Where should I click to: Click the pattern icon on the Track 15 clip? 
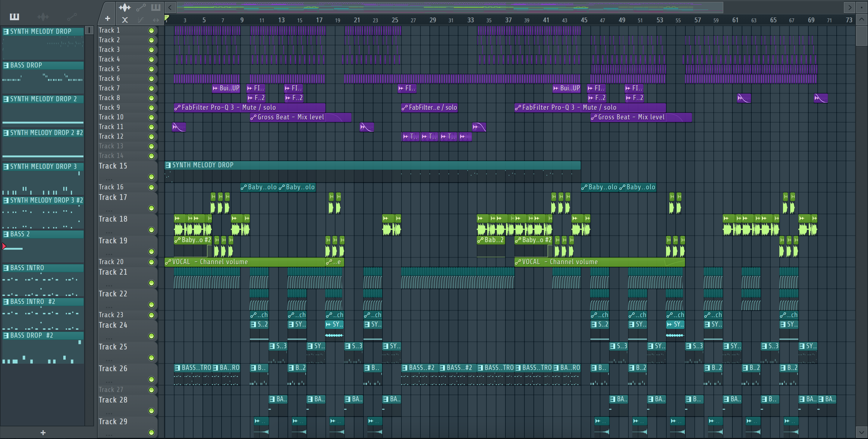click(x=168, y=165)
